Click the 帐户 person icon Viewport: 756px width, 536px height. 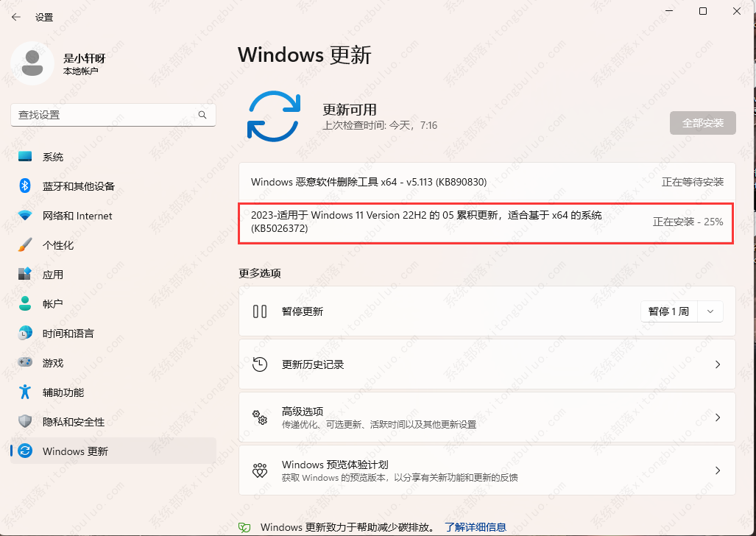tap(25, 303)
